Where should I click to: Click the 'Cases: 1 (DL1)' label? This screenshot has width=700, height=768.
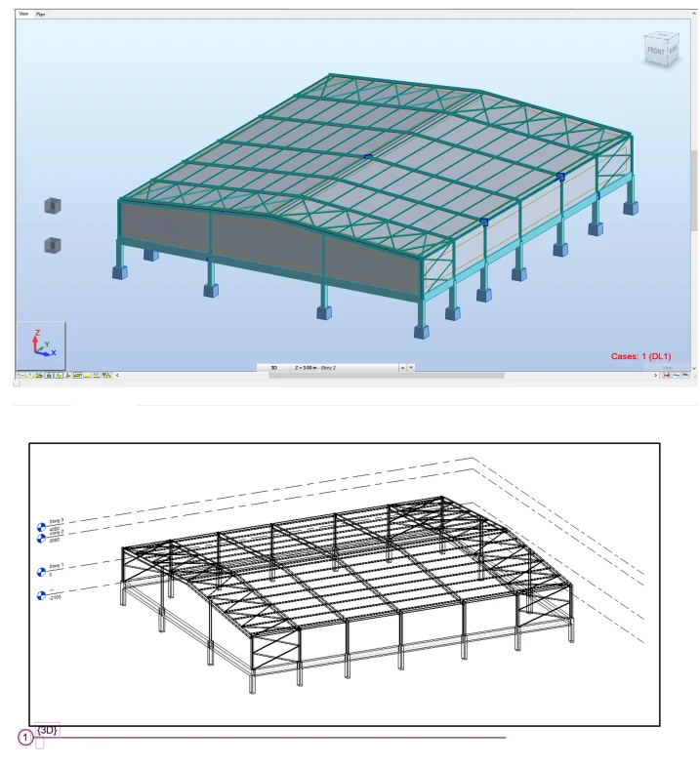coord(640,356)
